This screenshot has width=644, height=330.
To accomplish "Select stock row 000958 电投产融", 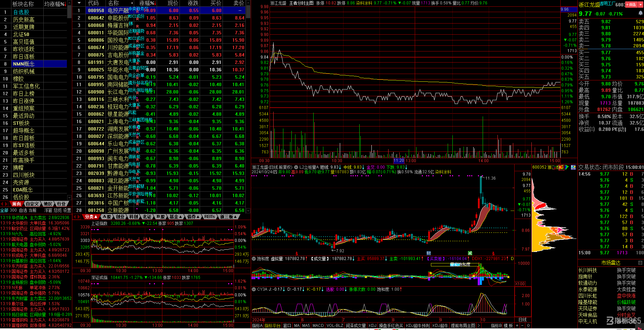I will (159, 10).
